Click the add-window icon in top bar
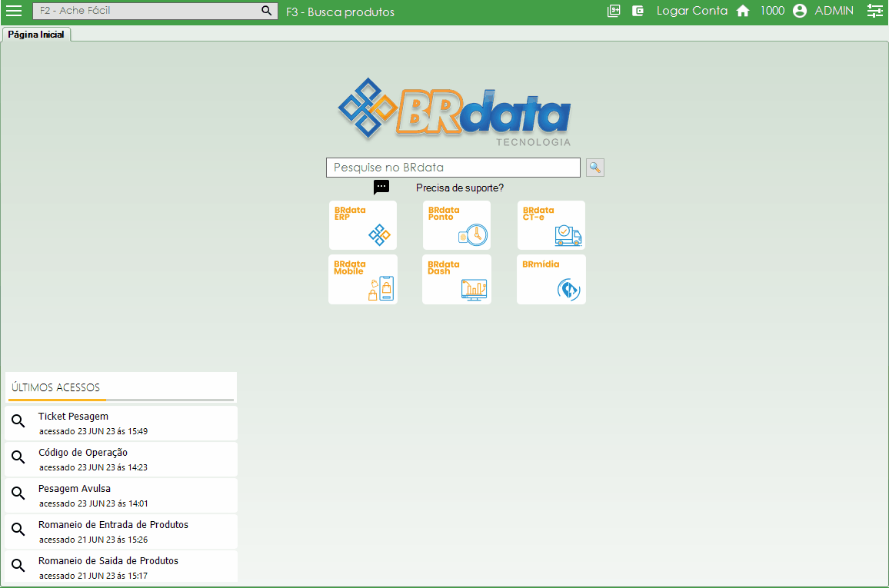The image size is (889, 588). (x=613, y=11)
